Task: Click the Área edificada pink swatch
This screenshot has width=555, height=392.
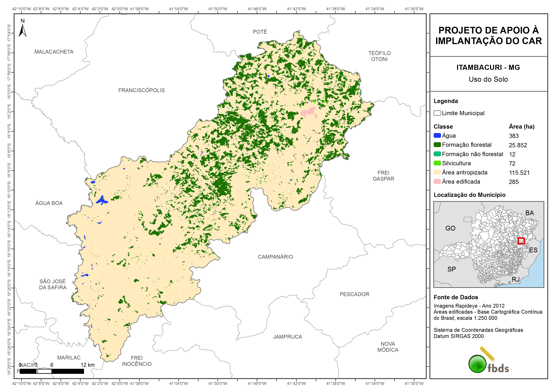Action: [437, 181]
